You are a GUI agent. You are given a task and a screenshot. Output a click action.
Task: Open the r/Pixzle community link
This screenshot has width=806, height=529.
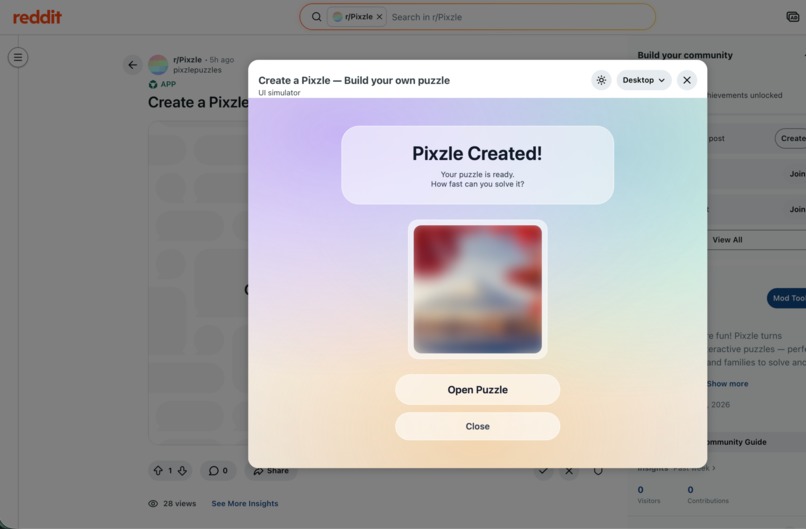187,60
